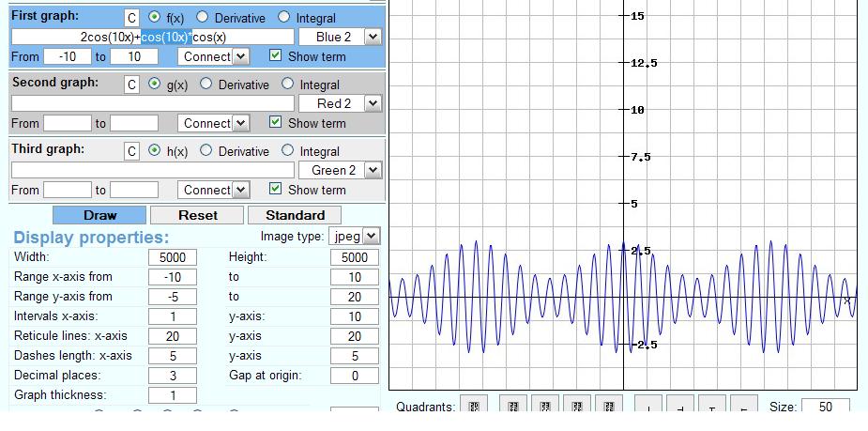Focus the Width field showing 5000
The width and height of the screenshot is (868, 431).
click(172, 257)
